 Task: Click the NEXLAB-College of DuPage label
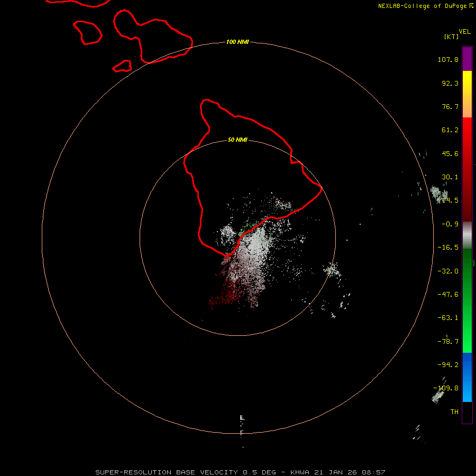pyautogui.click(x=425, y=6)
